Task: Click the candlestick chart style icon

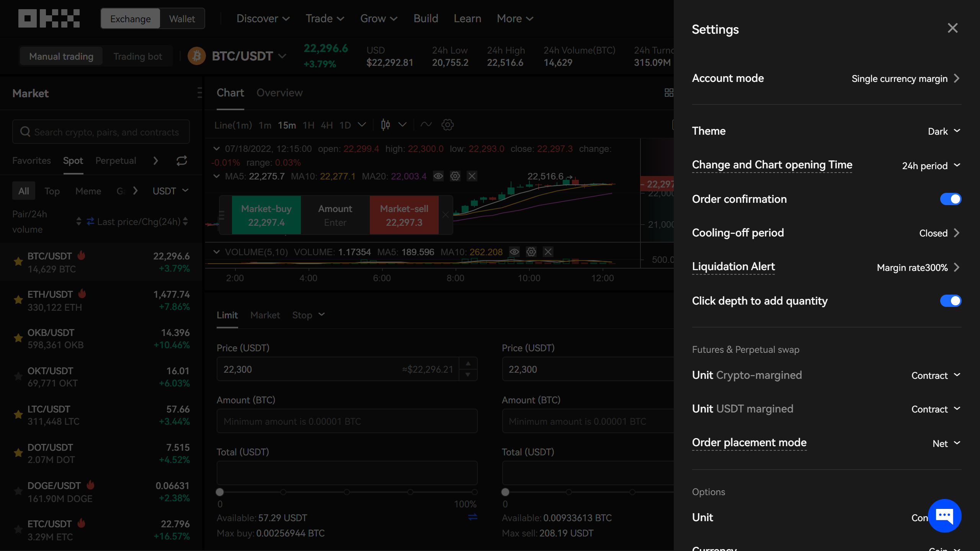Action: pyautogui.click(x=385, y=125)
